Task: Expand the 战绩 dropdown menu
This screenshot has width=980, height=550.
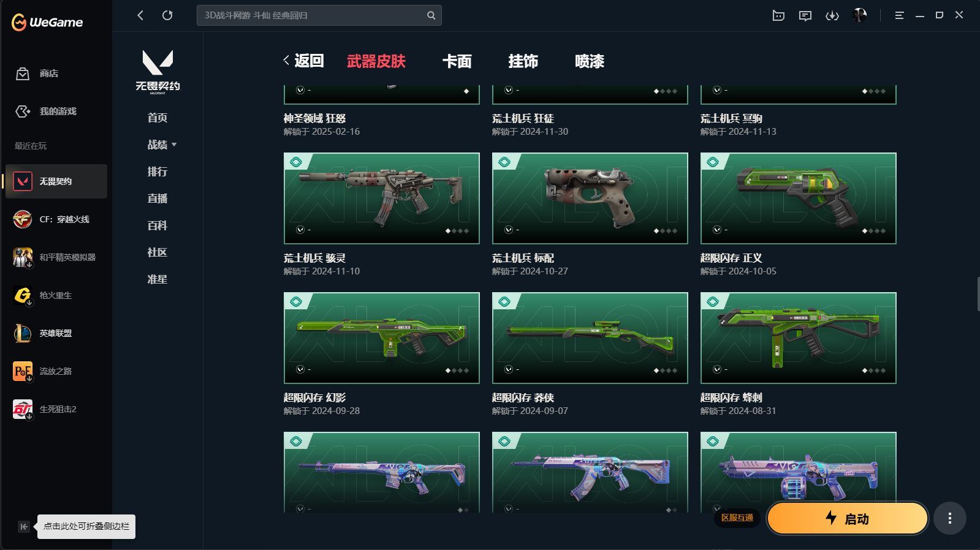Action: [162, 145]
